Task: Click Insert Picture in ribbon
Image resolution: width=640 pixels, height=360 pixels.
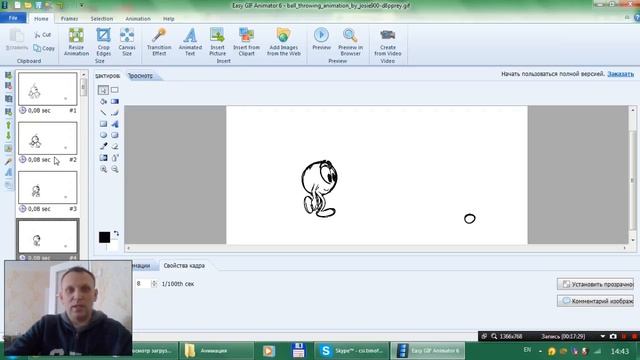Action: click(x=217, y=42)
